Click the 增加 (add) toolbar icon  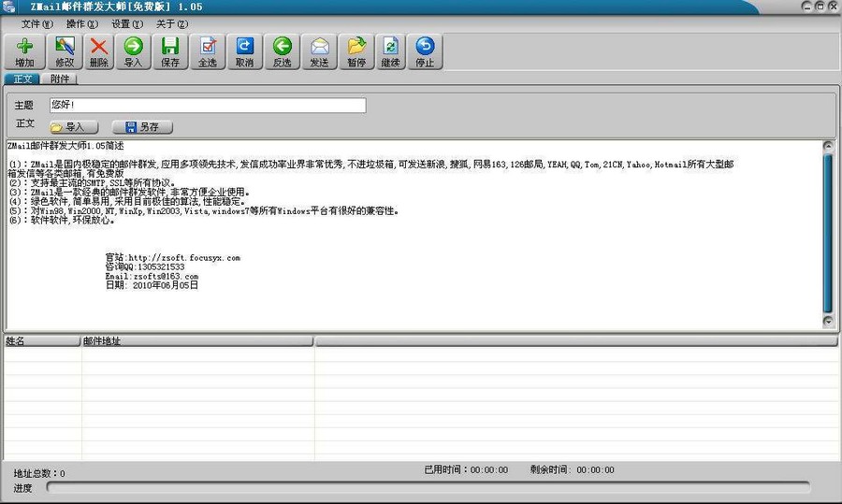click(x=24, y=51)
